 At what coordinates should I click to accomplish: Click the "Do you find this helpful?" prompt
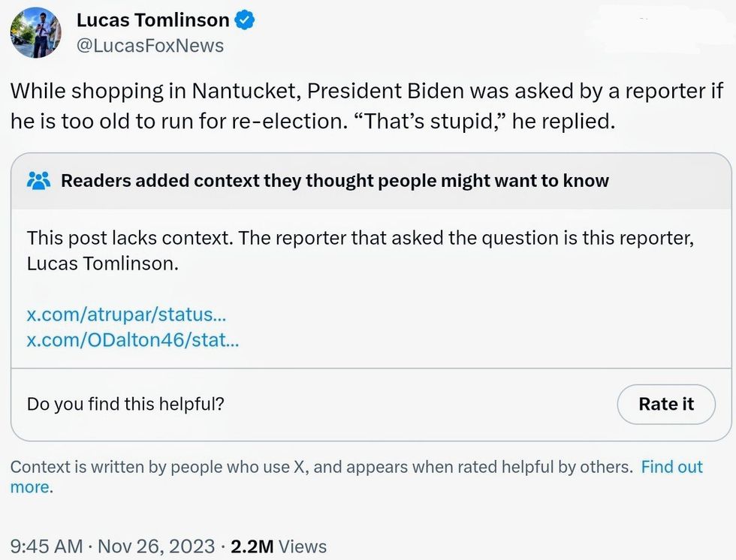click(x=125, y=404)
